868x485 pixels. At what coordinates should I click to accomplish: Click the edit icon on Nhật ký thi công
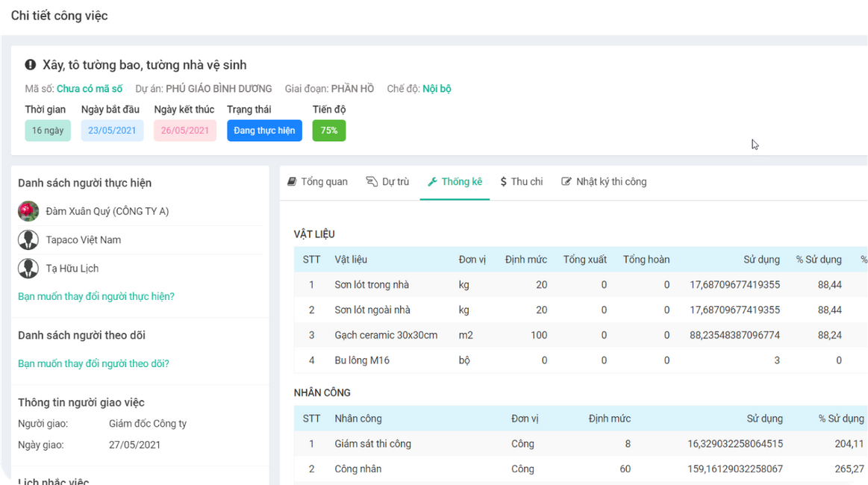566,181
